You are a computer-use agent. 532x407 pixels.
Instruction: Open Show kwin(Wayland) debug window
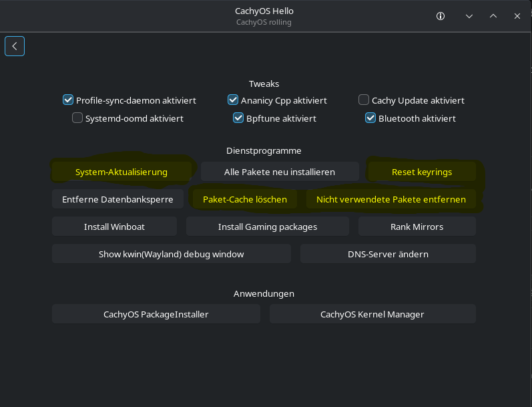tap(172, 254)
